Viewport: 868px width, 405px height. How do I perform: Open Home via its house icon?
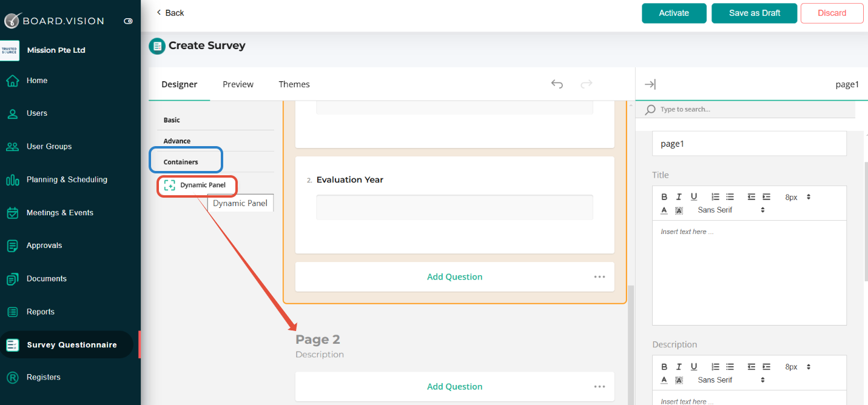coord(12,81)
